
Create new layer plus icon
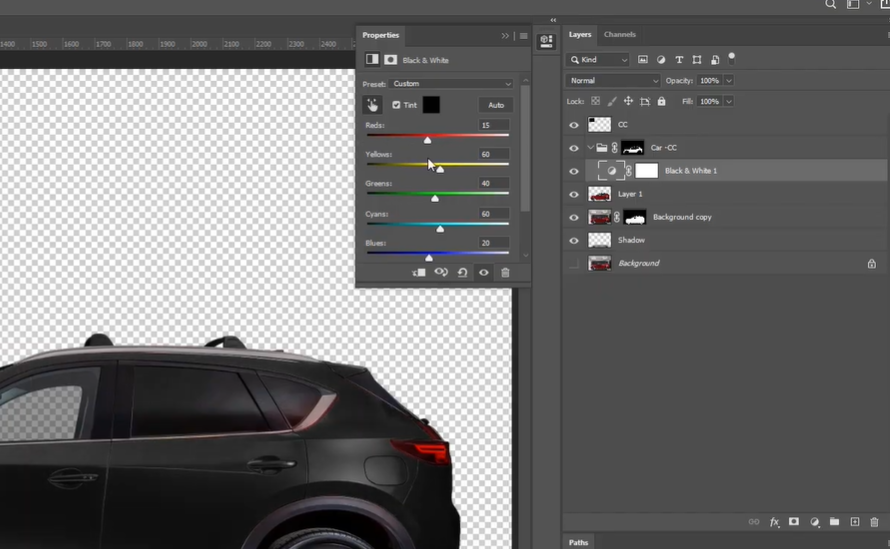pos(855,522)
